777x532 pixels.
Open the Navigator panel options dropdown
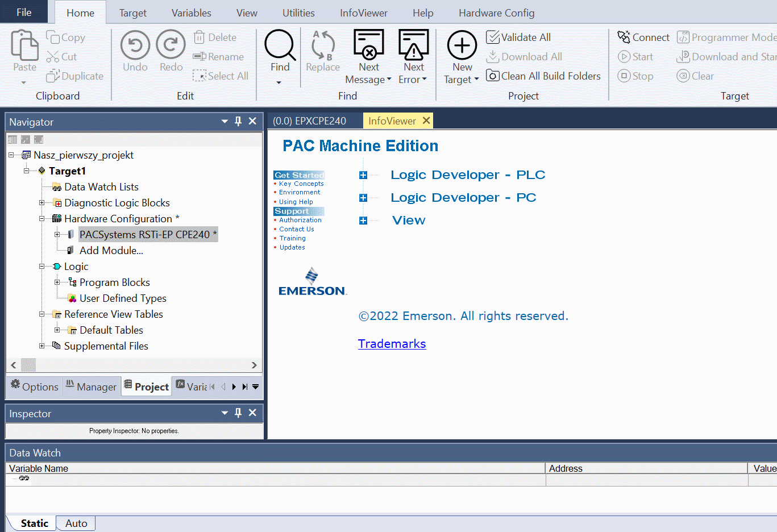tap(225, 122)
